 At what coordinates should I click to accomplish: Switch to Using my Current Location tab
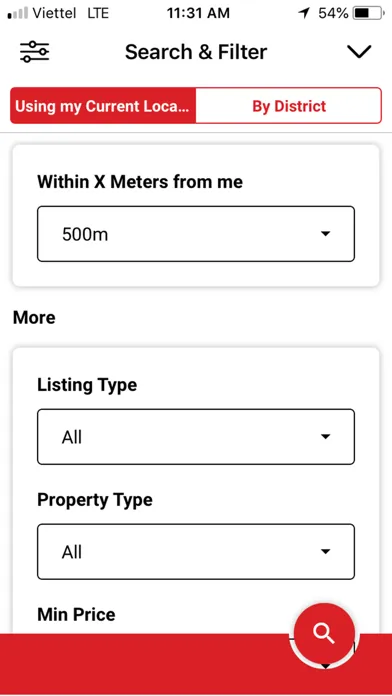[x=103, y=106]
